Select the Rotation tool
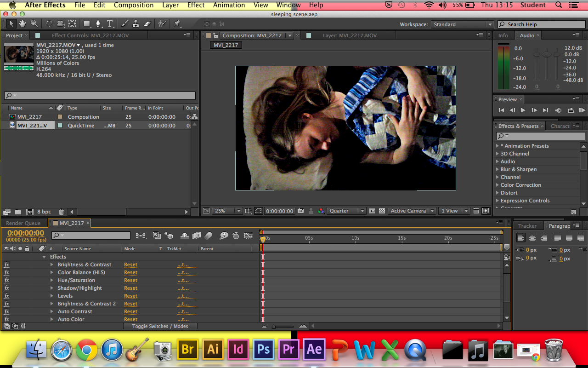 pyautogui.click(x=49, y=23)
